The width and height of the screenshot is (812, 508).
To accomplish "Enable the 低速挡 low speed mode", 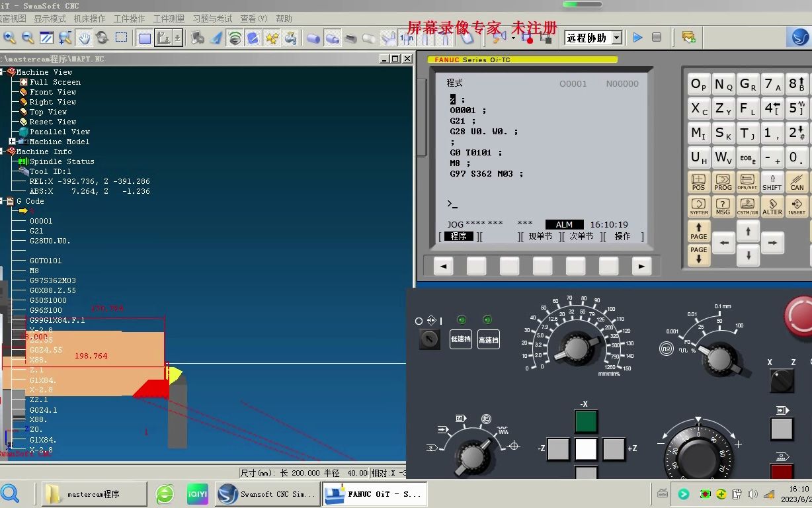I will click(460, 339).
